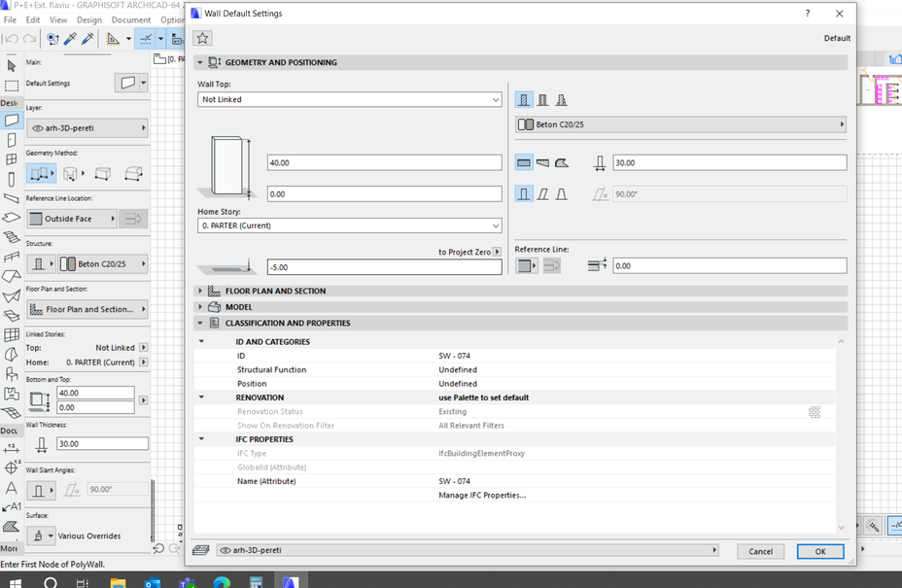
Task: Click the Inject Parameters syringe icon
Action: click(x=88, y=39)
